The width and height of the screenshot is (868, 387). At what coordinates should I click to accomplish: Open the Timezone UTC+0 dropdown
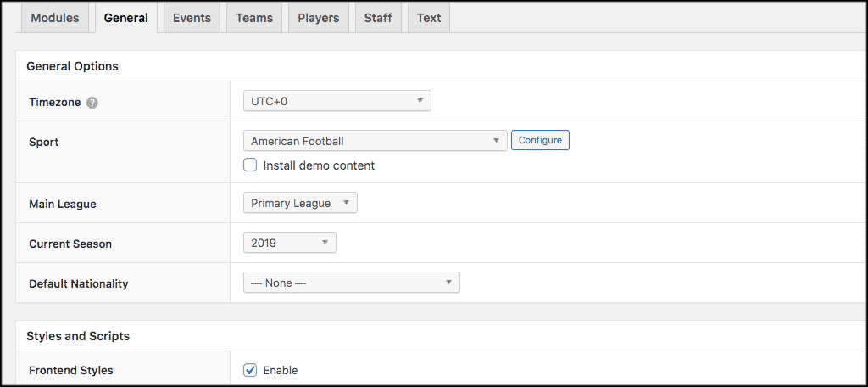337,101
